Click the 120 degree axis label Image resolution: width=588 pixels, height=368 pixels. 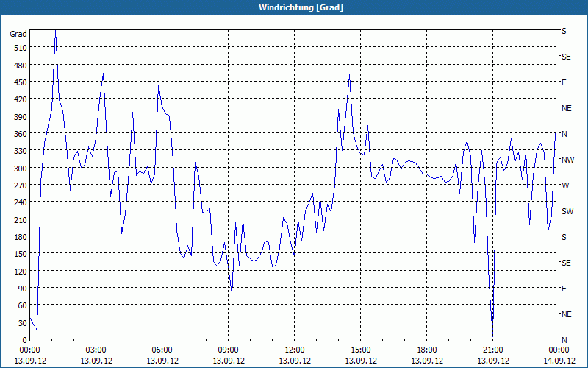21,272
